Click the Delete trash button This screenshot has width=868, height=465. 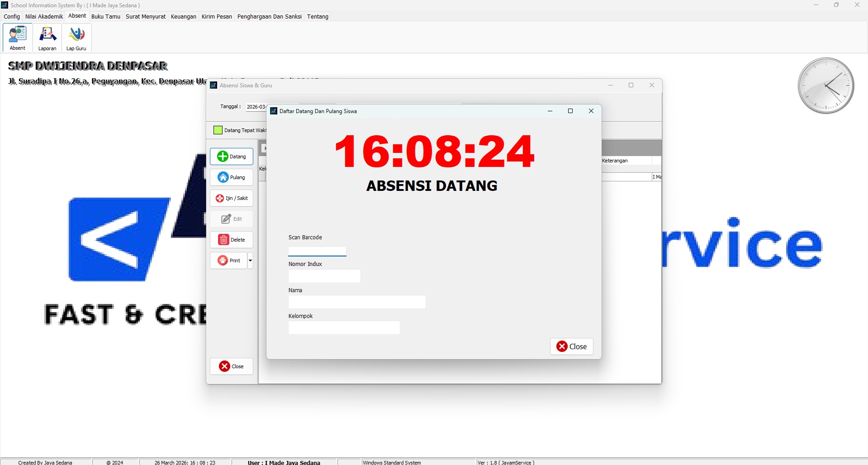coord(232,240)
